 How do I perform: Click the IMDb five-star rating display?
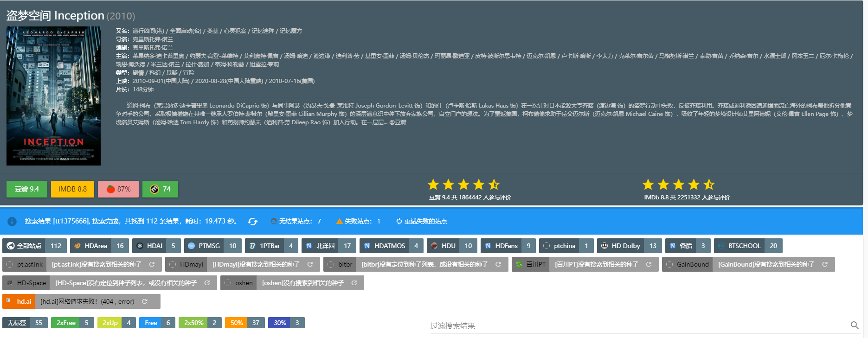click(678, 185)
